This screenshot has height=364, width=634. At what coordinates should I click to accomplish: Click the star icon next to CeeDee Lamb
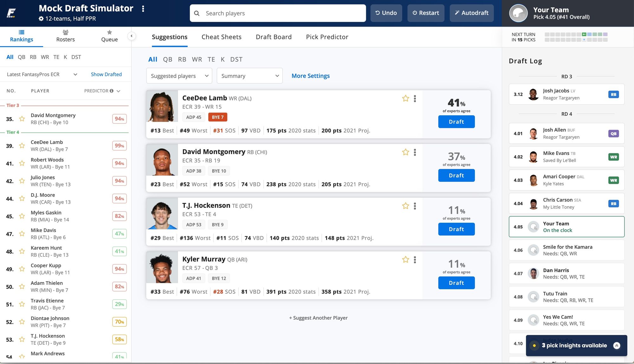[405, 98]
